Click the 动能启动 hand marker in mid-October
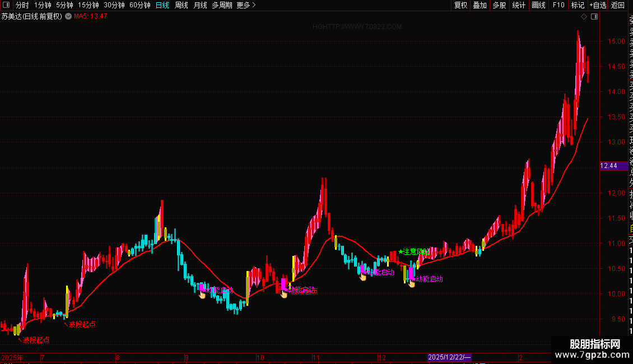The image size is (633, 364). point(284,295)
